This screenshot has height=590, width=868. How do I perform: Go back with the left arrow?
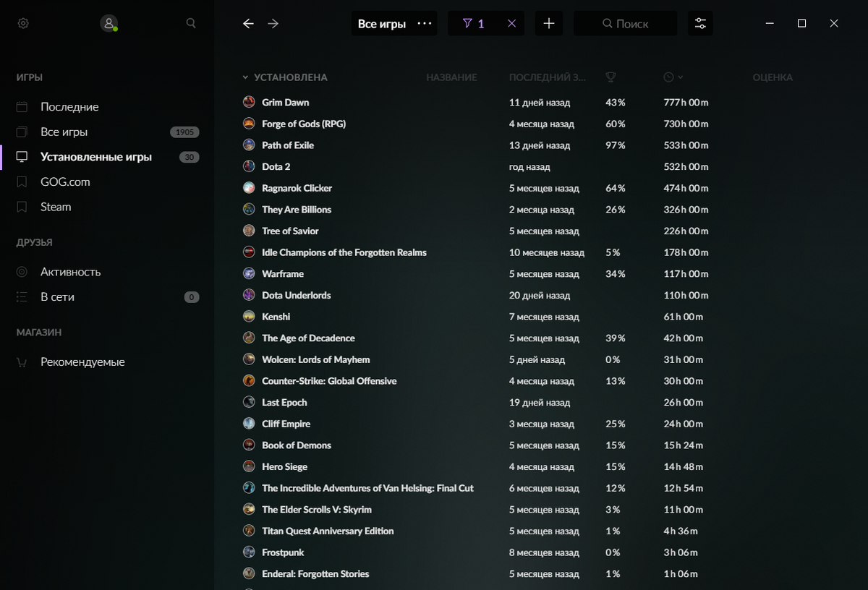pos(248,23)
